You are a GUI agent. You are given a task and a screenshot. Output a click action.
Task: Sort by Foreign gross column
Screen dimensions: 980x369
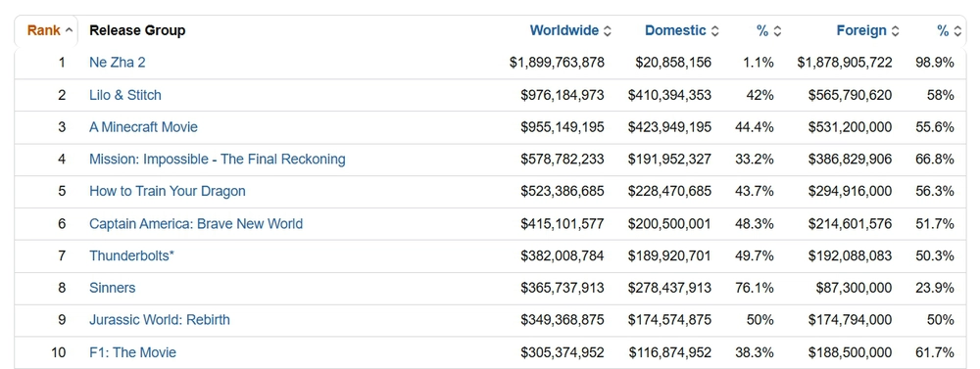coord(867,30)
